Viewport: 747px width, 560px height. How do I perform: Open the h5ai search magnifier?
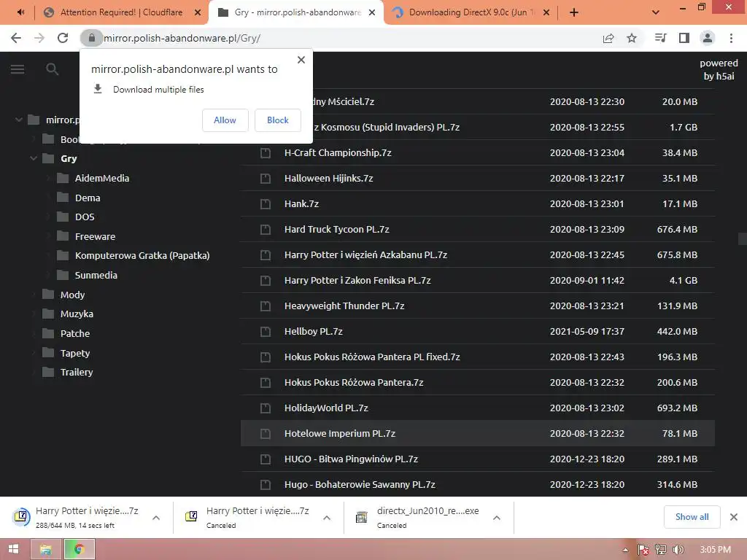(x=52, y=69)
